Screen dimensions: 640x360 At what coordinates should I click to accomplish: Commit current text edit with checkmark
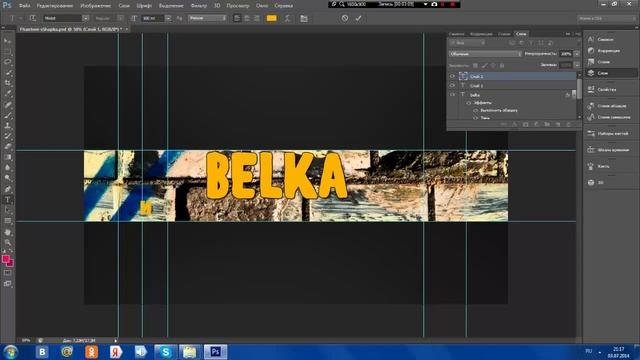pyautogui.click(x=358, y=18)
